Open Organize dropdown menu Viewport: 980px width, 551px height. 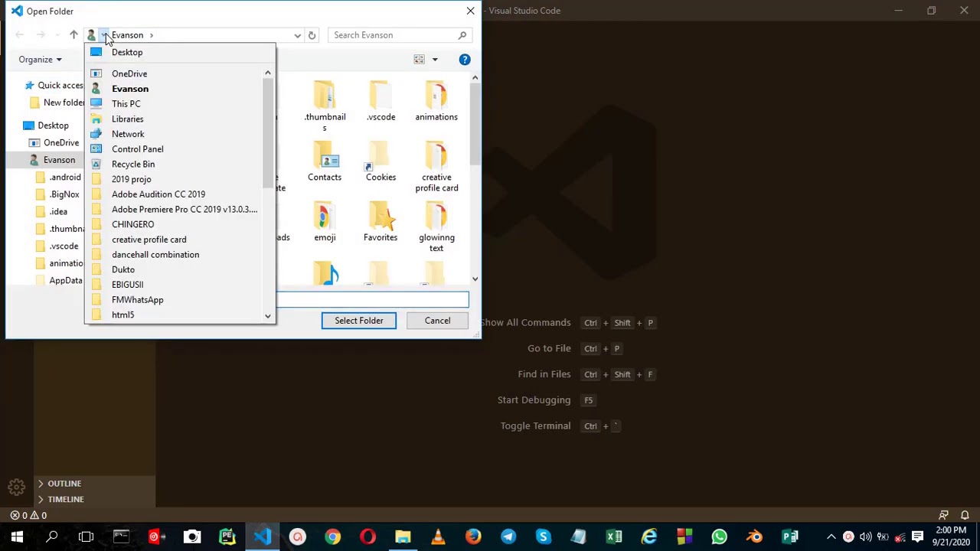pyautogui.click(x=41, y=60)
